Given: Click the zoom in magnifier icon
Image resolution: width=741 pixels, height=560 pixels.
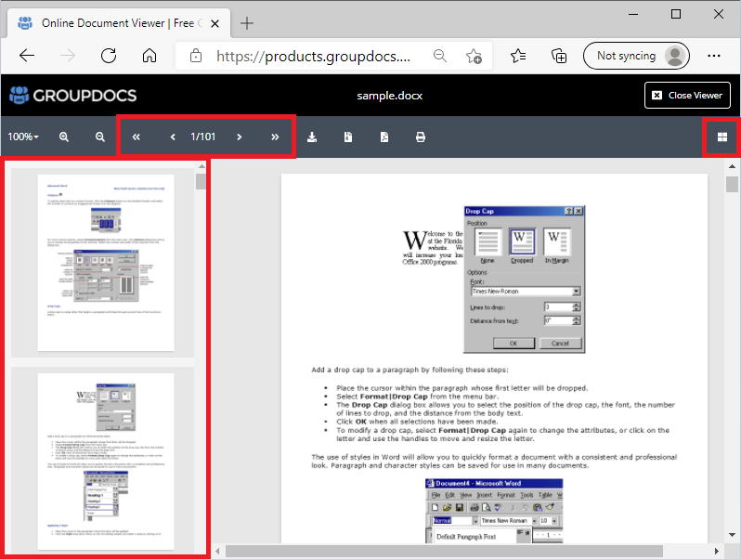Looking at the screenshot, I should 64,137.
